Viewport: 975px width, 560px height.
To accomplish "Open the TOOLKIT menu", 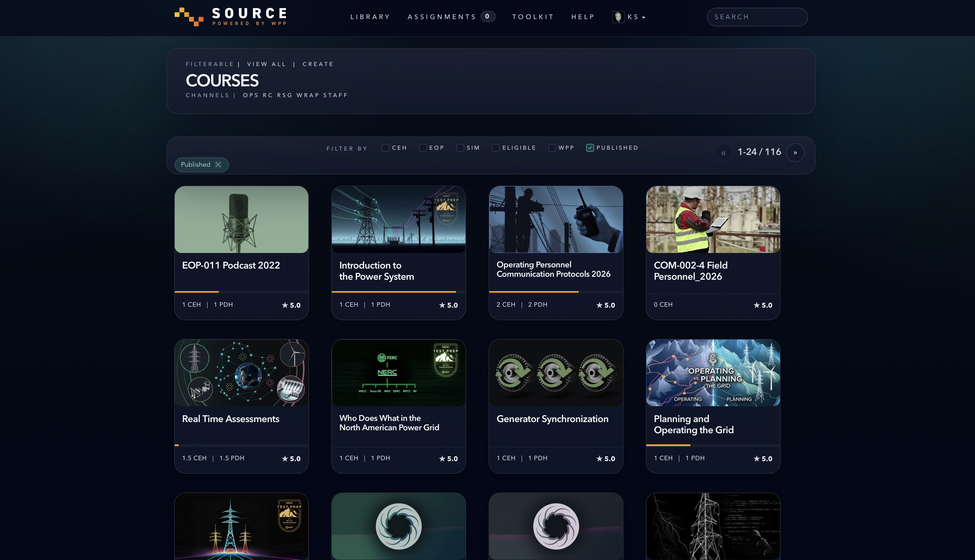I will pos(533,17).
